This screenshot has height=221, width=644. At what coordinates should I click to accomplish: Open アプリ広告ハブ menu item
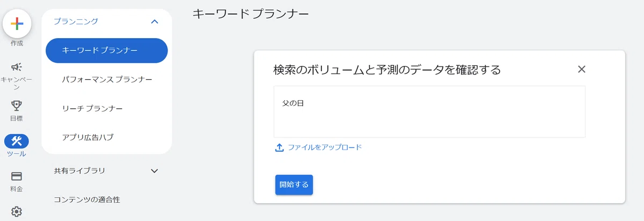(107, 137)
